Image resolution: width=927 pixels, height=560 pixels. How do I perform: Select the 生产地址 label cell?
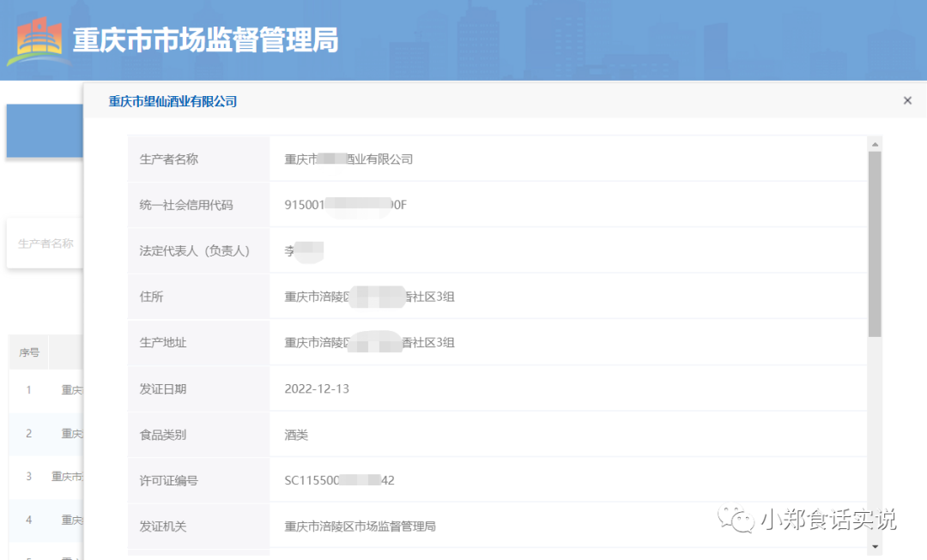coord(198,343)
